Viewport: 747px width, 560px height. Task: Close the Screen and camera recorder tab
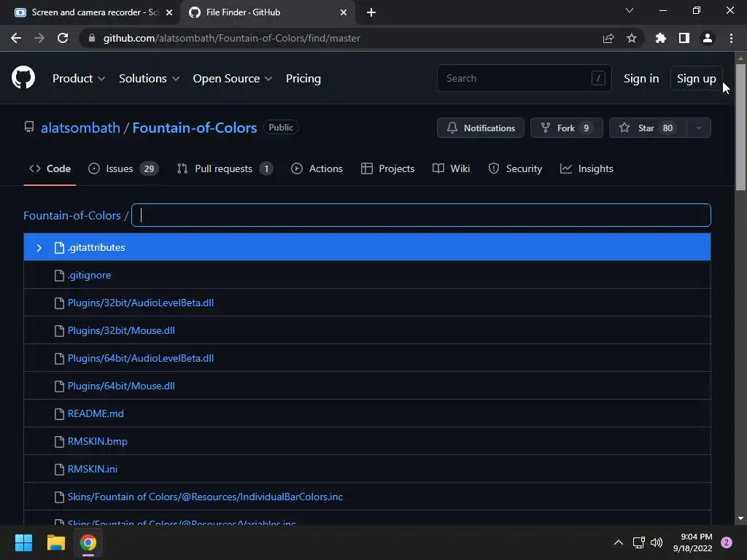[169, 12]
